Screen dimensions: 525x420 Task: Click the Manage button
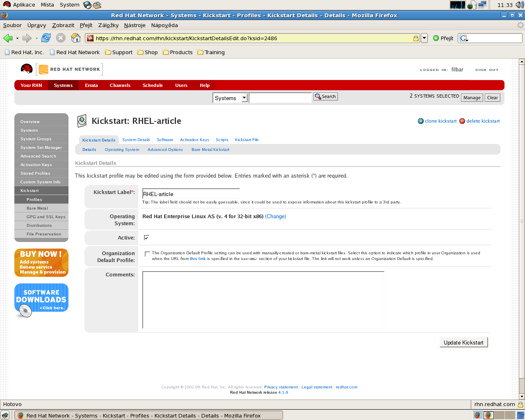tap(472, 98)
